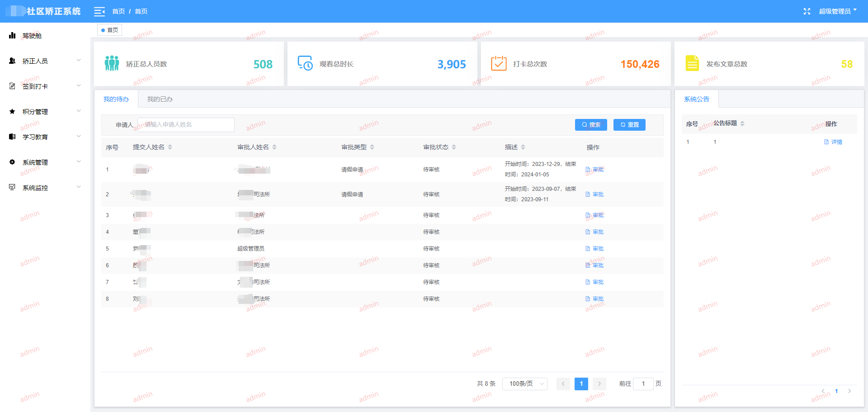This screenshot has height=412, width=868.
Task: Click 审批 link in row 7
Action: tap(594, 282)
